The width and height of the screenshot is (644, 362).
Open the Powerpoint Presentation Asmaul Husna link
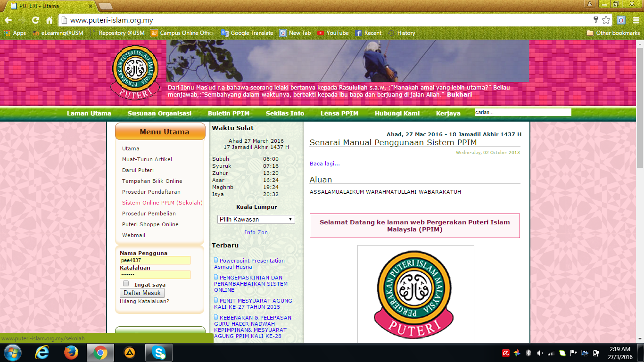tap(249, 263)
